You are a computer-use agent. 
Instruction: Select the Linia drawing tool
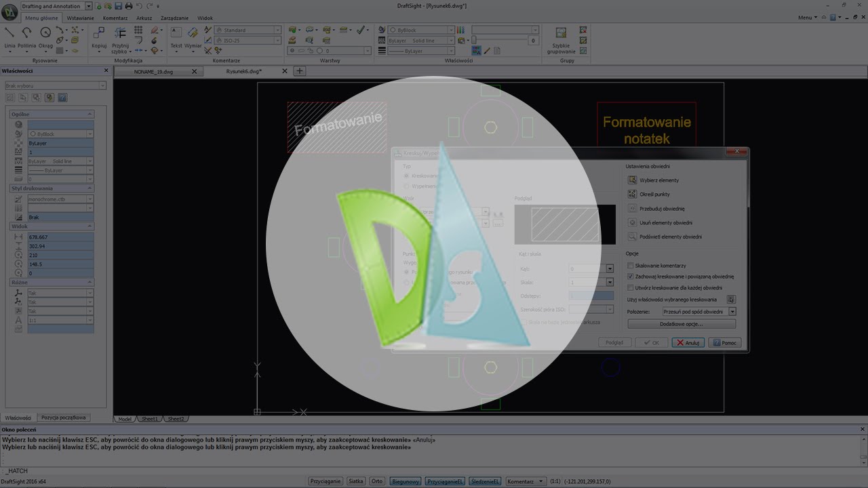coord(9,37)
